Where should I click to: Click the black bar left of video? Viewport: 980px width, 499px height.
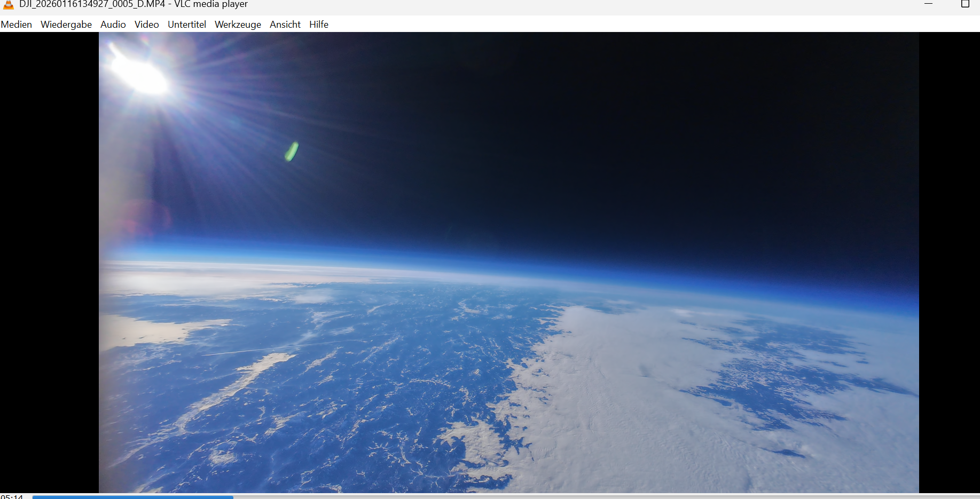click(49, 262)
